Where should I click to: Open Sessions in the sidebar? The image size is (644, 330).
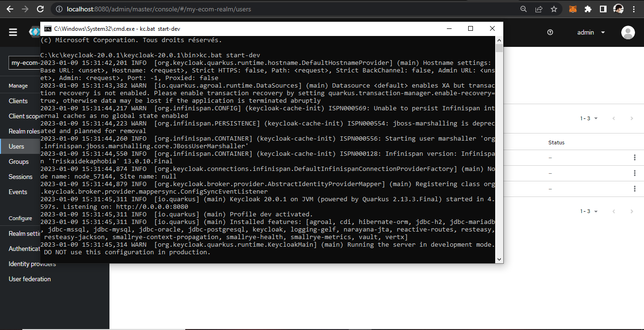[20, 177]
